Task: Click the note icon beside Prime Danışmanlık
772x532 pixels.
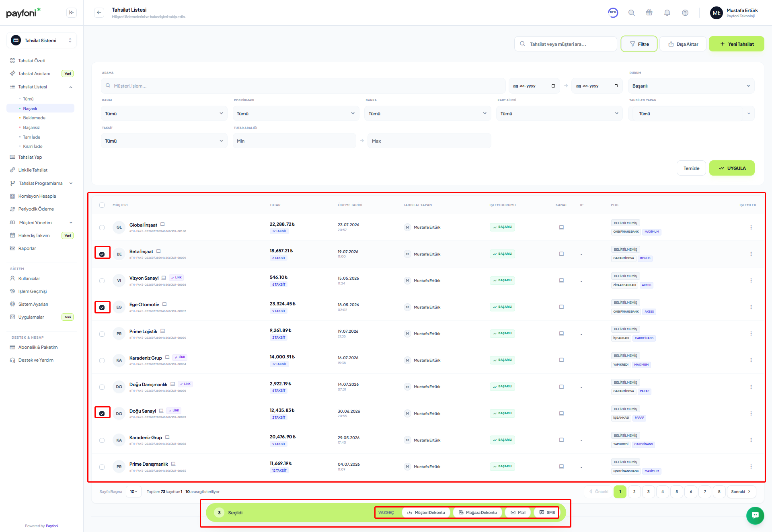Action: (x=173, y=464)
